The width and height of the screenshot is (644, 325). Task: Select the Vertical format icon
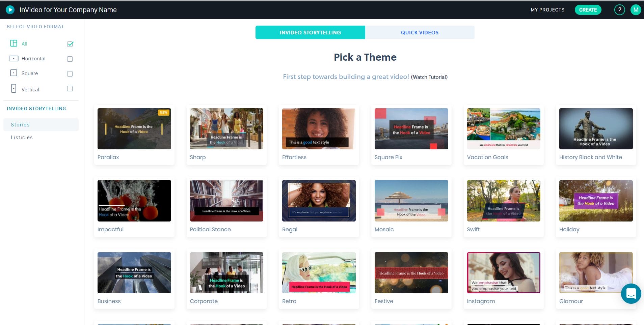pos(13,88)
